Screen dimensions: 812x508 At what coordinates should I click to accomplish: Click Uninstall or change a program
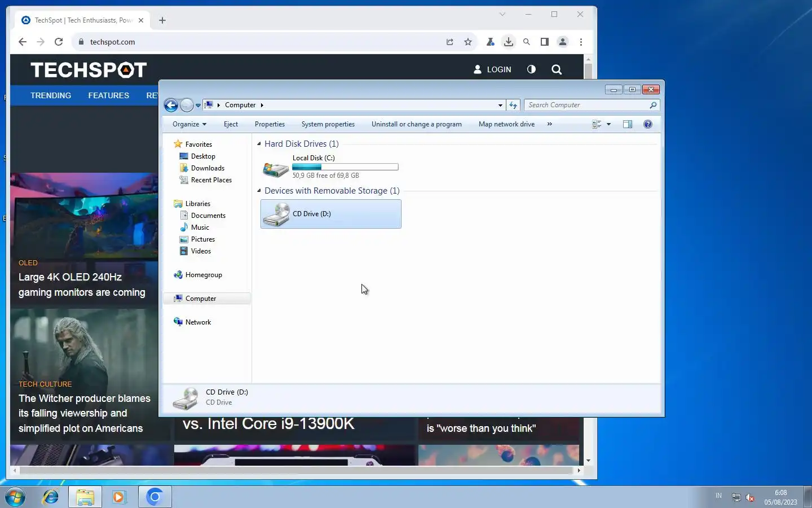tap(417, 124)
